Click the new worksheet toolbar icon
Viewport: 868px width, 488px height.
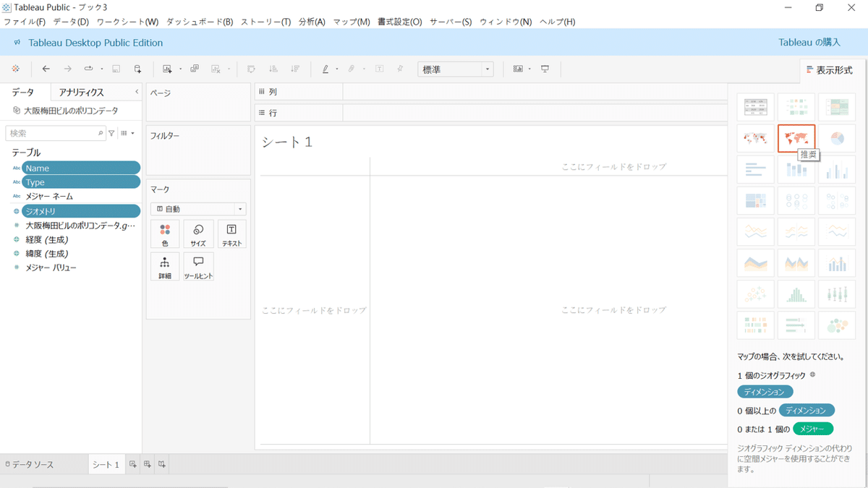click(x=167, y=69)
